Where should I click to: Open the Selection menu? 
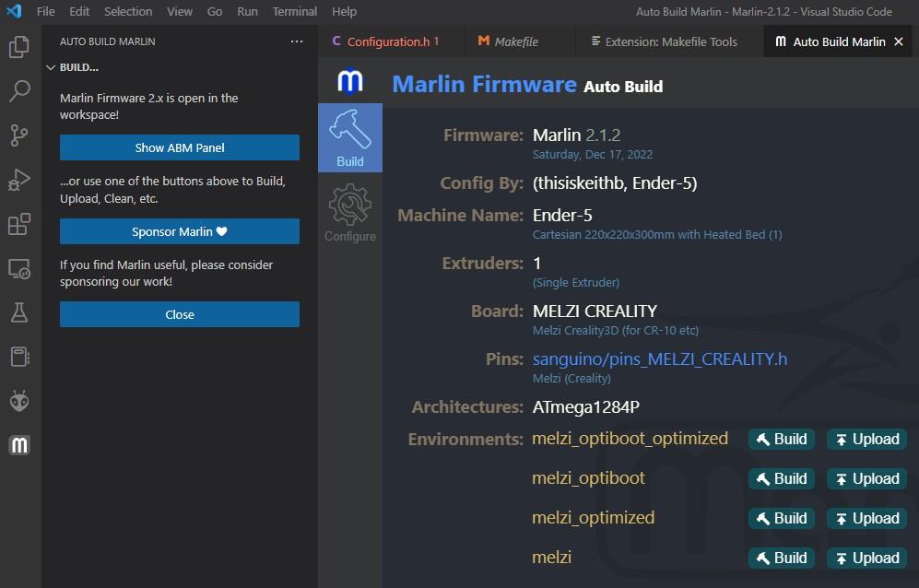coord(128,11)
